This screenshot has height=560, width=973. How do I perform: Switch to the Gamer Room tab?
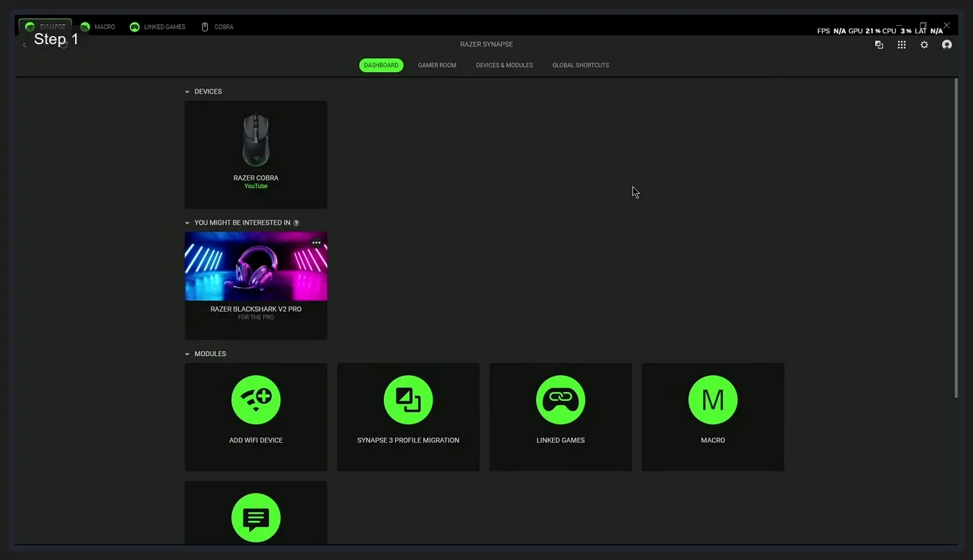pos(437,65)
